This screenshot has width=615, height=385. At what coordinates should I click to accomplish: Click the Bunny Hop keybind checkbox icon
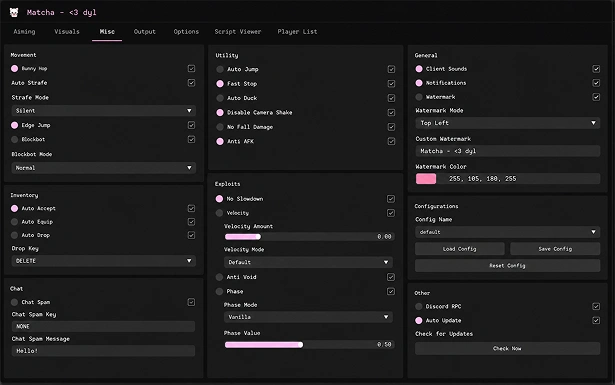point(191,69)
